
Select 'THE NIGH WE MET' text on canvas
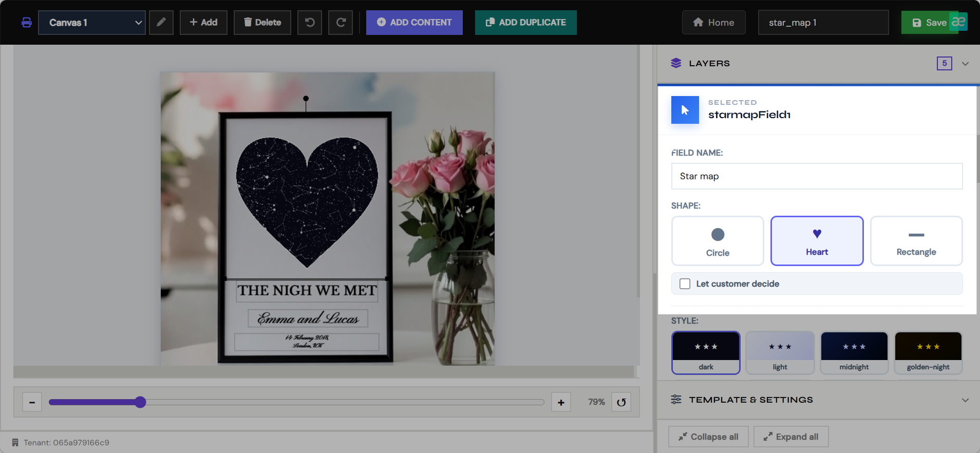pos(307,290)
